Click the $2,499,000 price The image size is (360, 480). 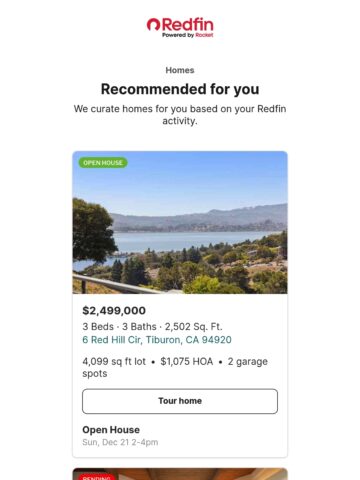(114, 311)
